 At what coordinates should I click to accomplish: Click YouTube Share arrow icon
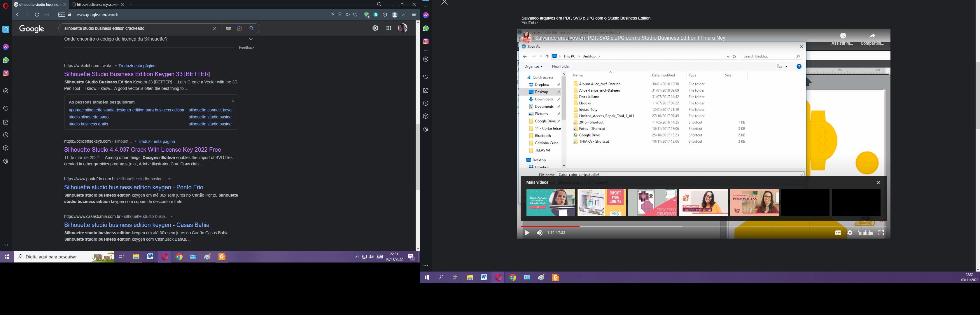872,36
